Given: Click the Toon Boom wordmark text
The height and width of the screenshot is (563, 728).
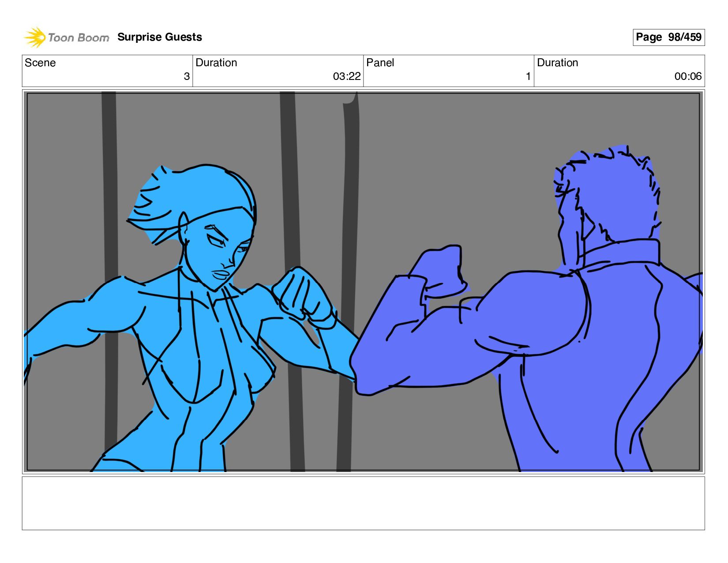Looking at the screenshot, I should pyautogui.click(x=79, y=38).
